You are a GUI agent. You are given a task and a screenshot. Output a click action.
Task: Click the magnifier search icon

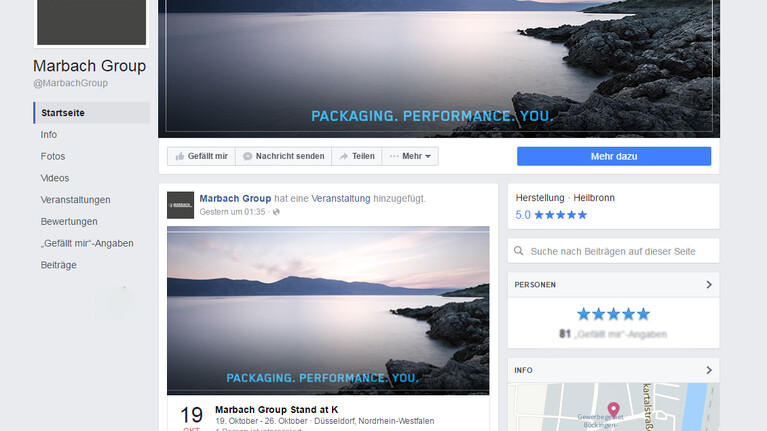[x=519, y=251]
